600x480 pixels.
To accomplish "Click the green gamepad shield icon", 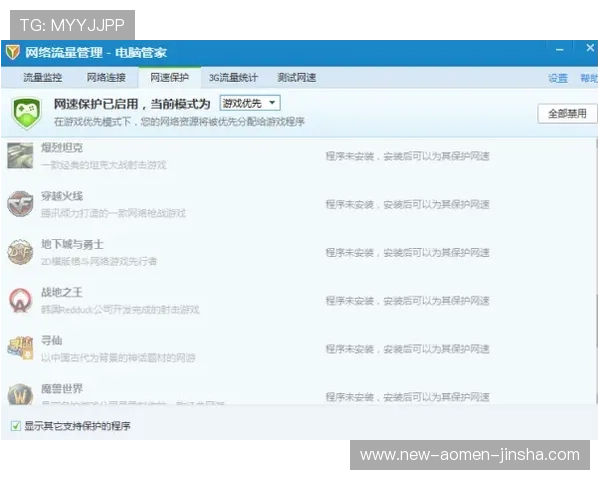I will coord(26,113).
